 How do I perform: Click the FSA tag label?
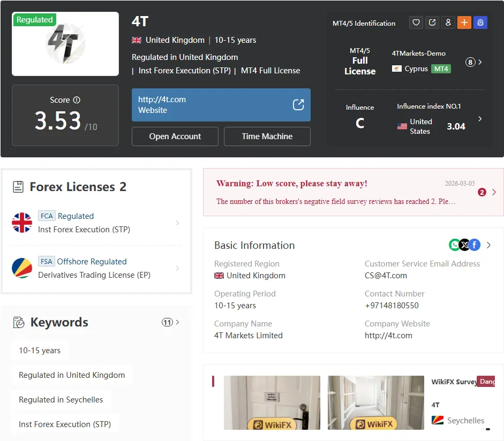point(46,262)
